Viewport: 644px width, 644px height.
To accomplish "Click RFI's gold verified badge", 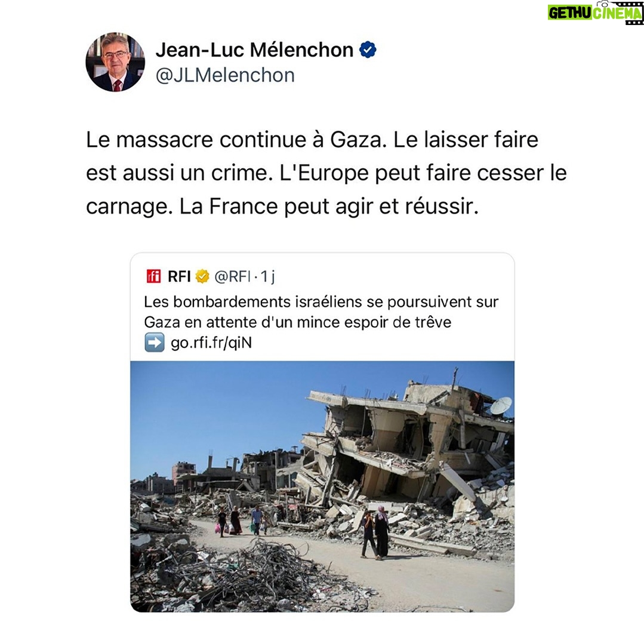I will (x=202, y=276).
